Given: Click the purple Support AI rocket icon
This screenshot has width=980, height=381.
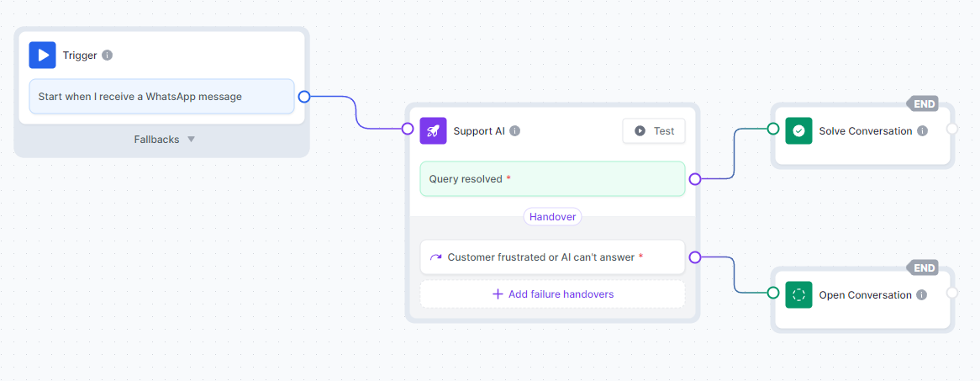Looking at the screenshot, I should pos(433,130).
